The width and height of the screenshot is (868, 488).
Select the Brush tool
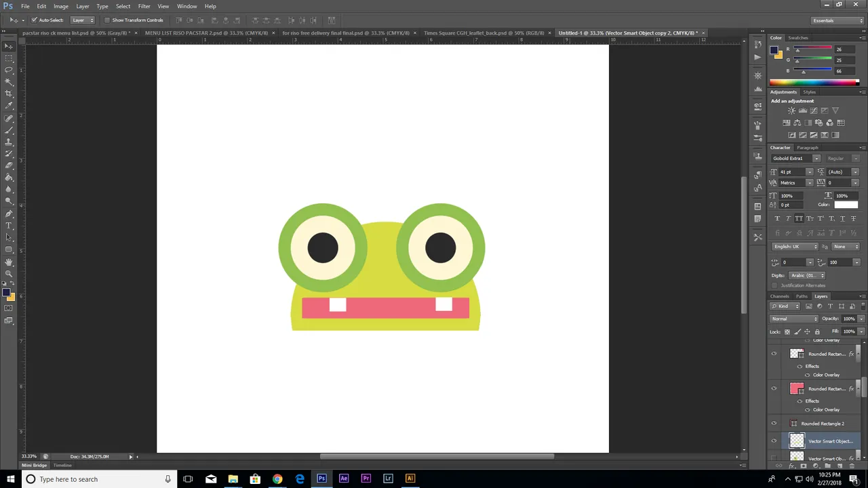pyautogui.click(x=9, y=131)
